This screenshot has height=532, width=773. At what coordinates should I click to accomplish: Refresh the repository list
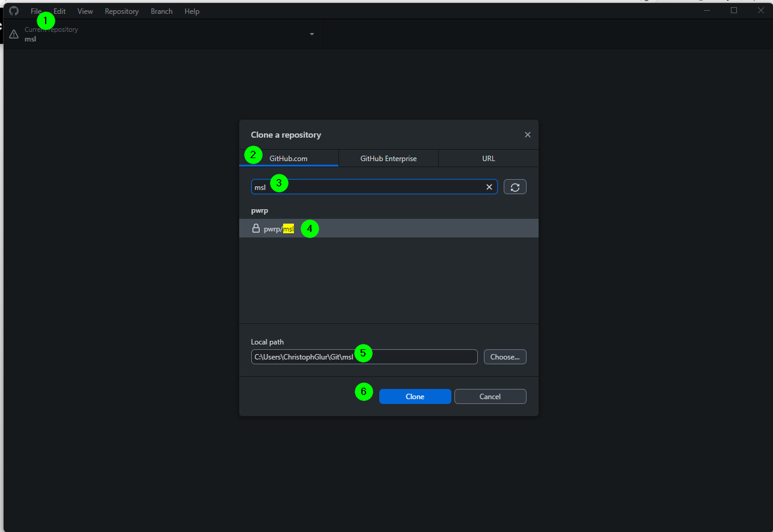click(x=515, y=187)
